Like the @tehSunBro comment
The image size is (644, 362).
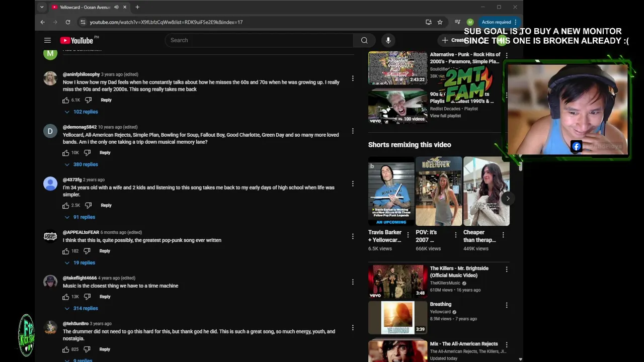[x=66, y=349]
